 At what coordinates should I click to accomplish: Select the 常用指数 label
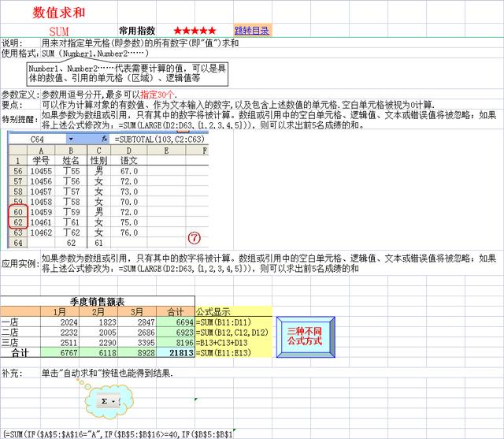pos(137,31)
